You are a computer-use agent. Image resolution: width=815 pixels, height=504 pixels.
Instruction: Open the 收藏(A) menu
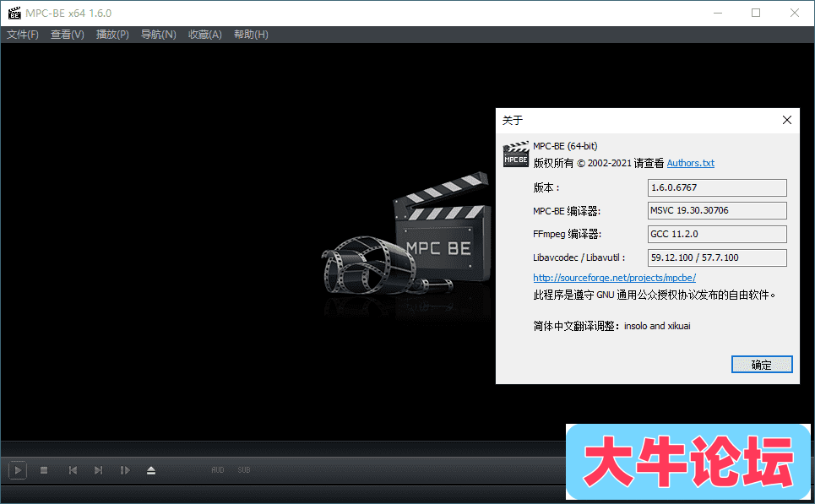(x=204, y=35)
